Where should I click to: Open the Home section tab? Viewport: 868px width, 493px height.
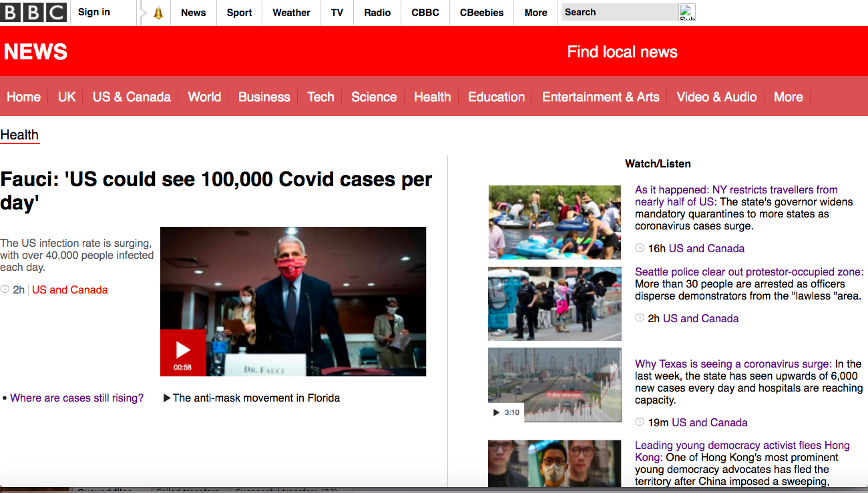[23, 97]
